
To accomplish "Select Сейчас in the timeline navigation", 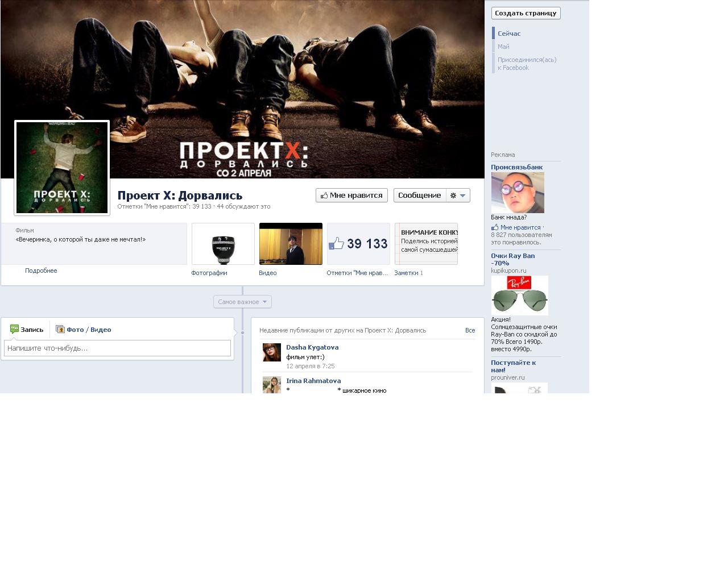I will (x=509, y=34).
